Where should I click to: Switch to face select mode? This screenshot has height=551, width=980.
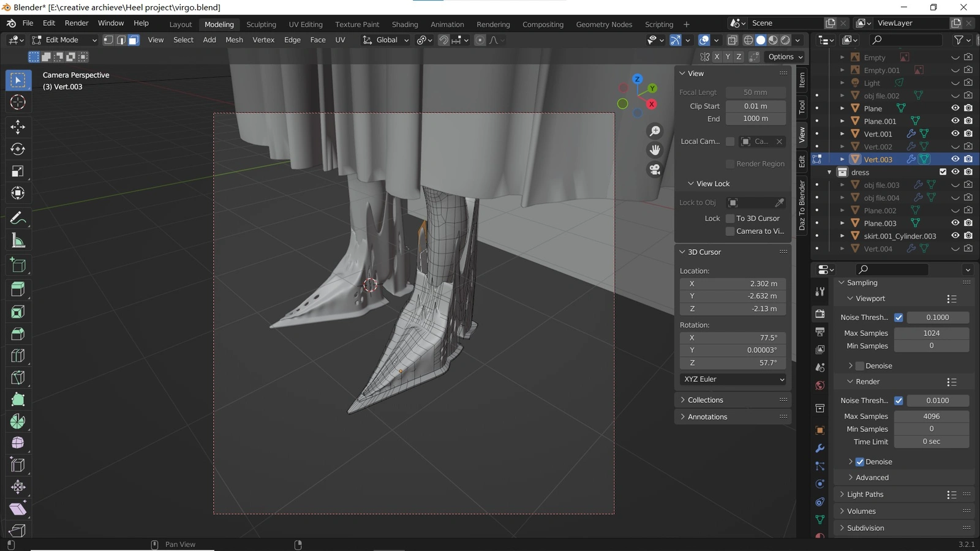(134, 40)
